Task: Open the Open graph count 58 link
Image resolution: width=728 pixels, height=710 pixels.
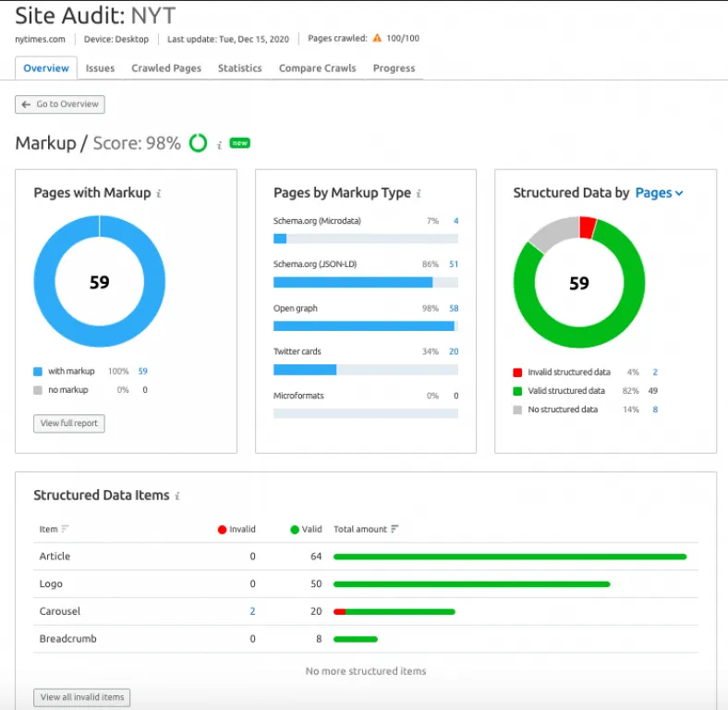Action: click(x=454, y=309)
